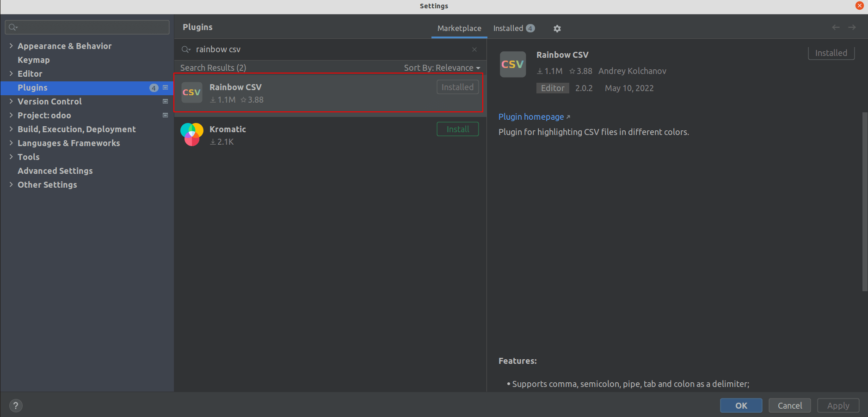Click the Installed button in Rainbow CSV row

point(458,87)
